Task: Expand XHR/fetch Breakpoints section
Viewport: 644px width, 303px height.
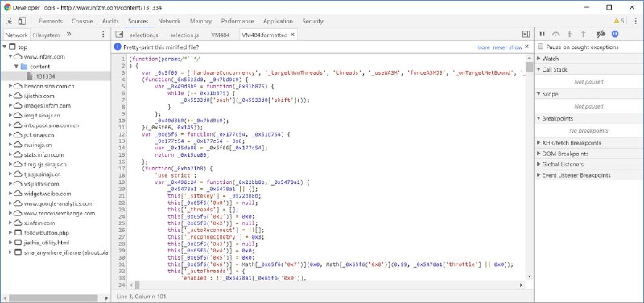Action: (539, 143)
